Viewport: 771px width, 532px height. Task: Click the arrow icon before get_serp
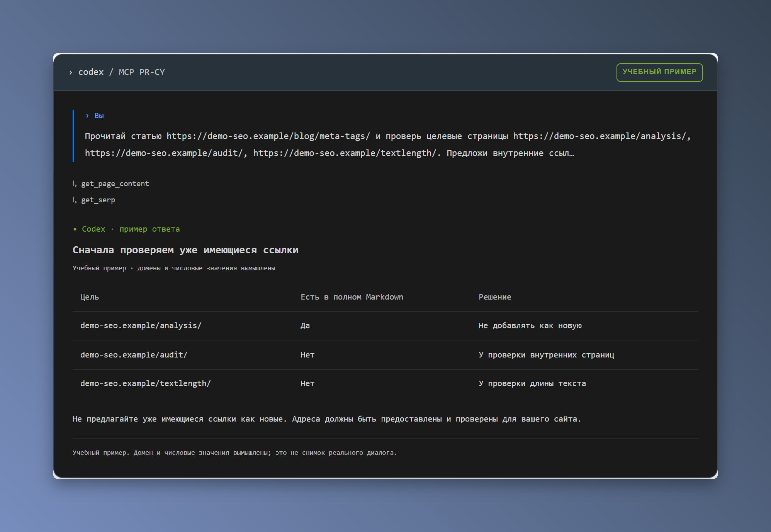[x=75, y=200]
